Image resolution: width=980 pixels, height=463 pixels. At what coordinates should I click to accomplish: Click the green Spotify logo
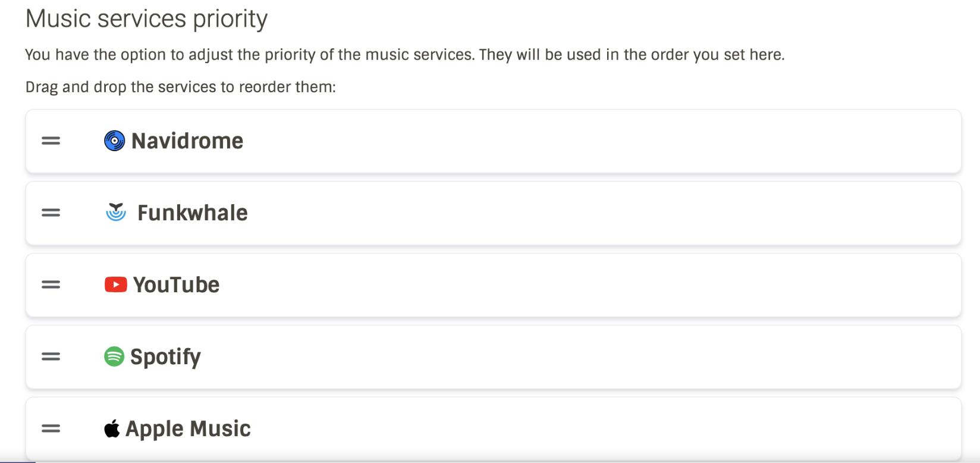114,356
